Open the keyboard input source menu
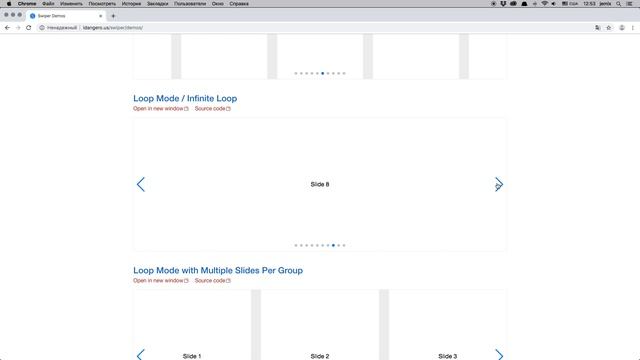This screenshot has width=640, height=360. 570,4
